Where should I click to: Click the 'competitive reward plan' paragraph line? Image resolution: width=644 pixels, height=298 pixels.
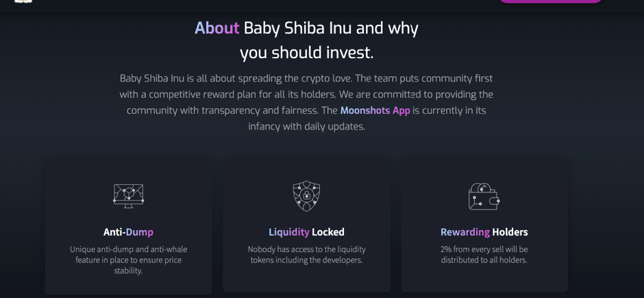[x=306, y=95]
